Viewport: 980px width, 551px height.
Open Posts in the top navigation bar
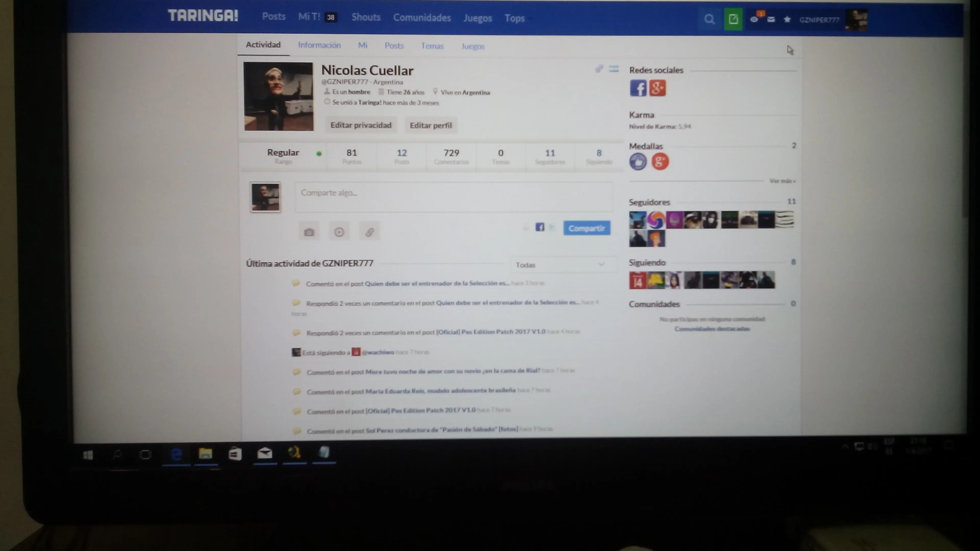(274, 16)
